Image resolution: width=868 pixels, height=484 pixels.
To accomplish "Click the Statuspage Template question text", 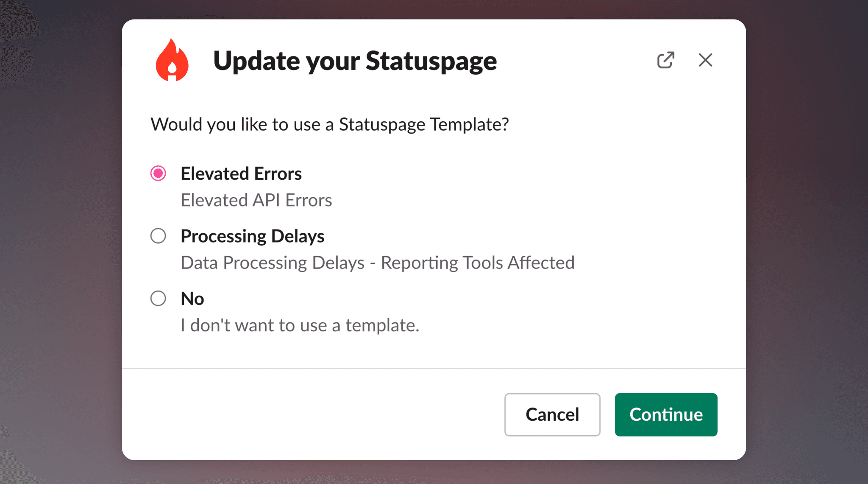I will (x=330, y=125).
